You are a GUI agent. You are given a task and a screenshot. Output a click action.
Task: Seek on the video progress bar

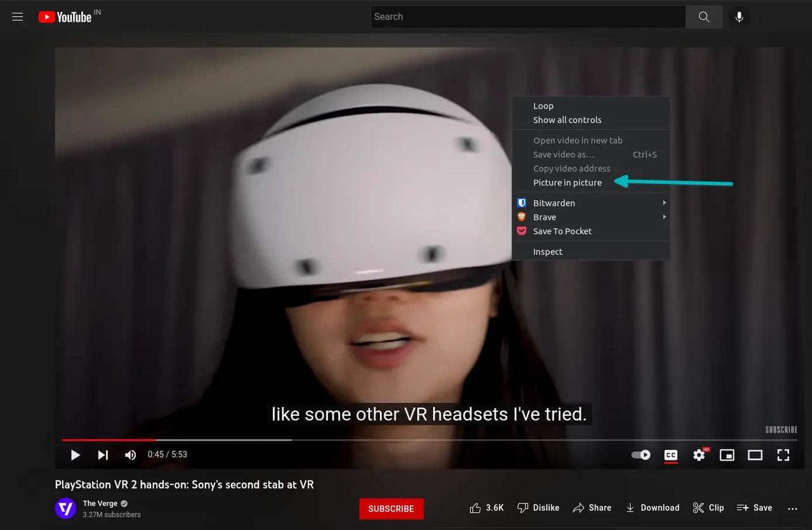(381, 440)
